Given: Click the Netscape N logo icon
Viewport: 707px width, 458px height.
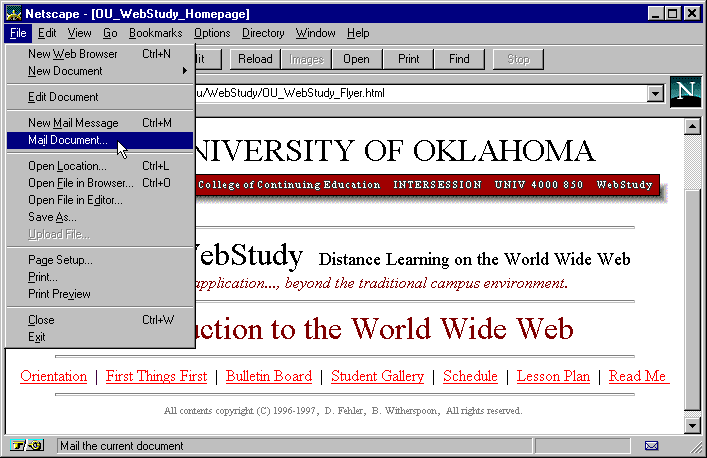Looking at the screenshot, I should [x=685, y=92].
